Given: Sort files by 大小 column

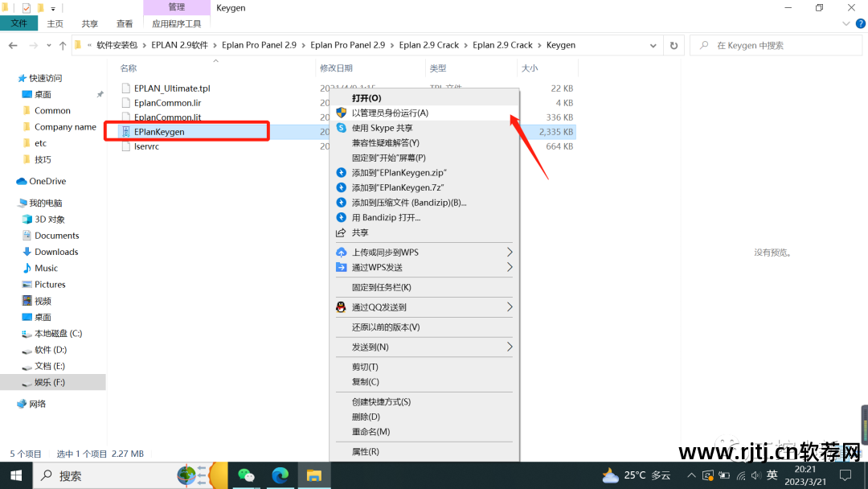Looking at the screenshot, I should [x=529, y=68].
